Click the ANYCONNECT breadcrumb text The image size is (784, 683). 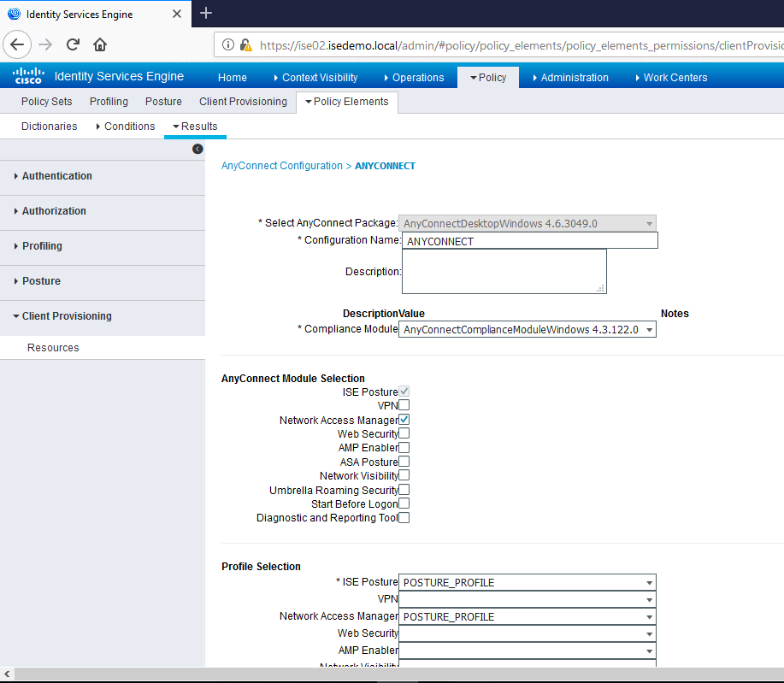point(385,166)
